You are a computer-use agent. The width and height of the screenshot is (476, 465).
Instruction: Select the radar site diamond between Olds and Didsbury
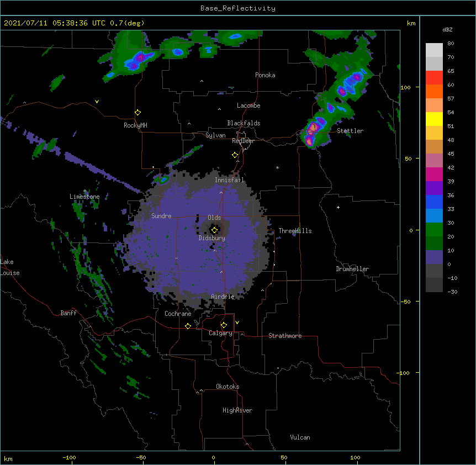pos(214,230)
